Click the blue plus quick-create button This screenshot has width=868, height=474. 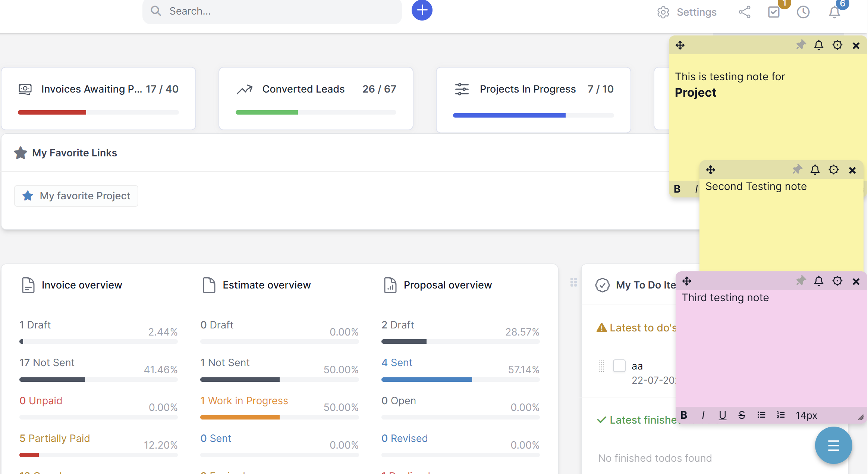click(x=422, y=10)
